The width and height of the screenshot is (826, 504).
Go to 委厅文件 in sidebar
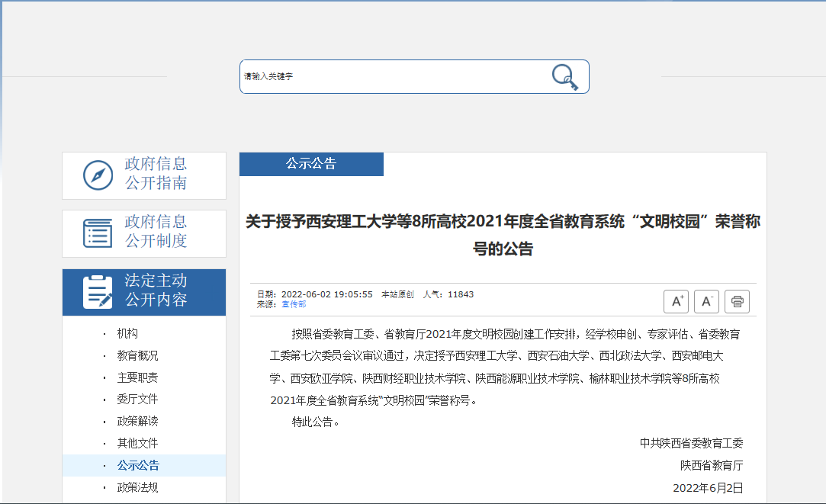tap(137, 399)
